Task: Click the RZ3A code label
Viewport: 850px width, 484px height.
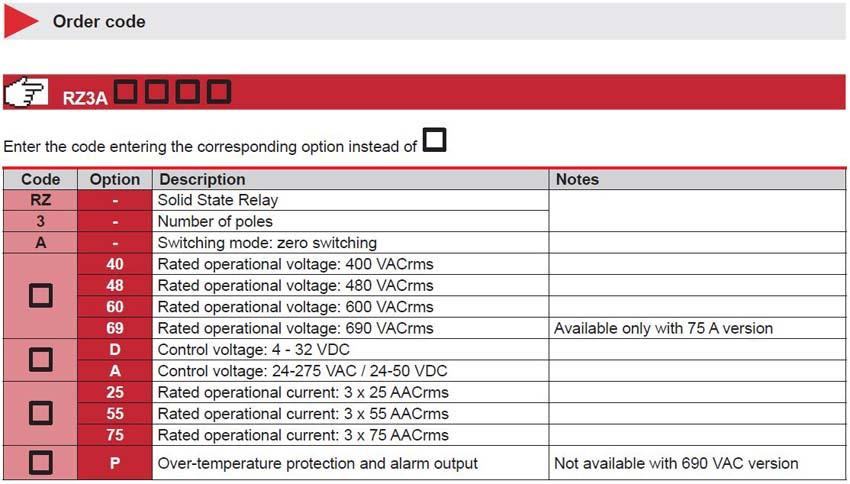Action: 85,98
